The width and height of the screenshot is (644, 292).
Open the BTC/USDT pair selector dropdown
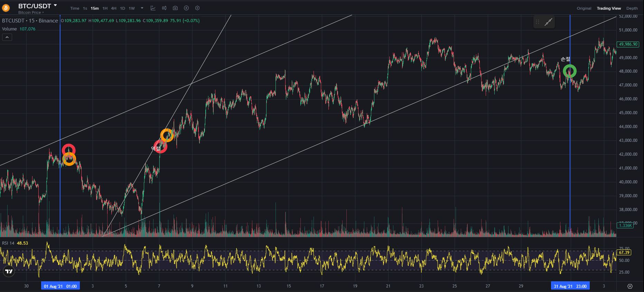[55, 6]
